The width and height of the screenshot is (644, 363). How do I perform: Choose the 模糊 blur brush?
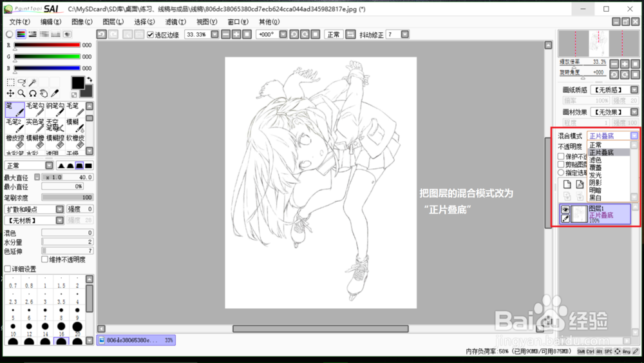[x=75, y=125]
